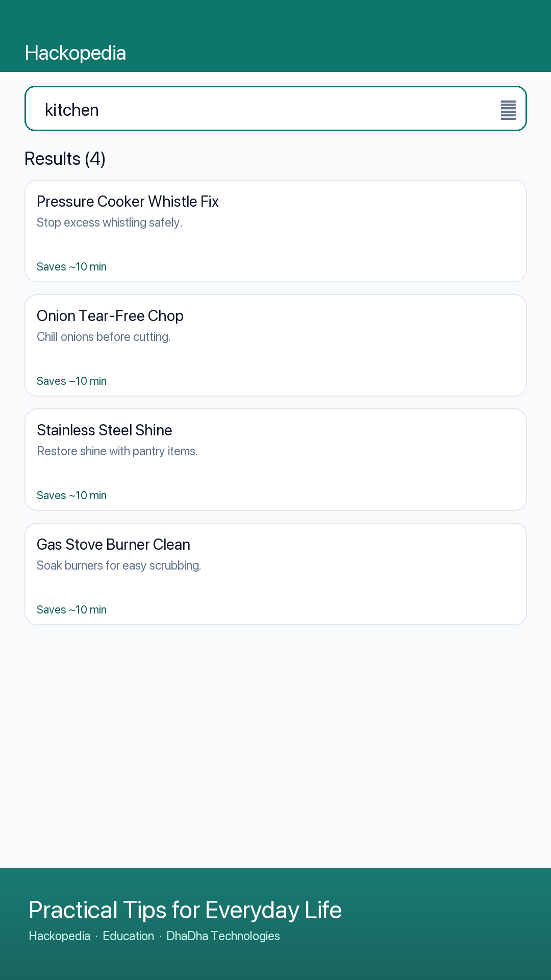The width and height of the screenshot is (551, 980).
Task: Open the Pressure Cooker Whistle Fix tip
Action: [275, 231]
